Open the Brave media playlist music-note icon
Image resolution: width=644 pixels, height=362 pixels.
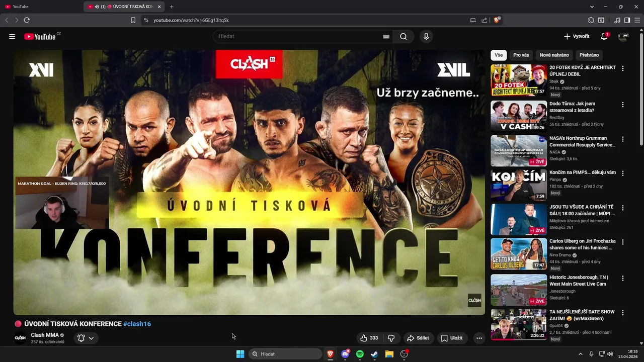[x=617, y=20]
